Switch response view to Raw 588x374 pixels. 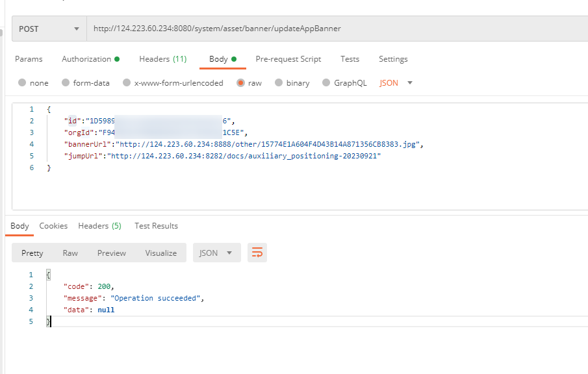[70, 253]
